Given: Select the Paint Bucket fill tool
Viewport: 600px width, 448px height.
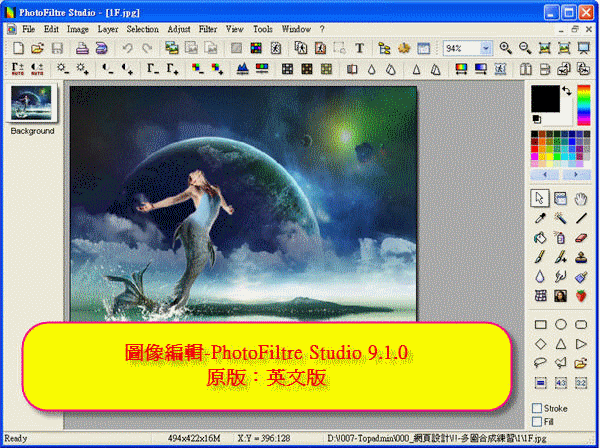Looking at the screenshot, I should [540, 238].
